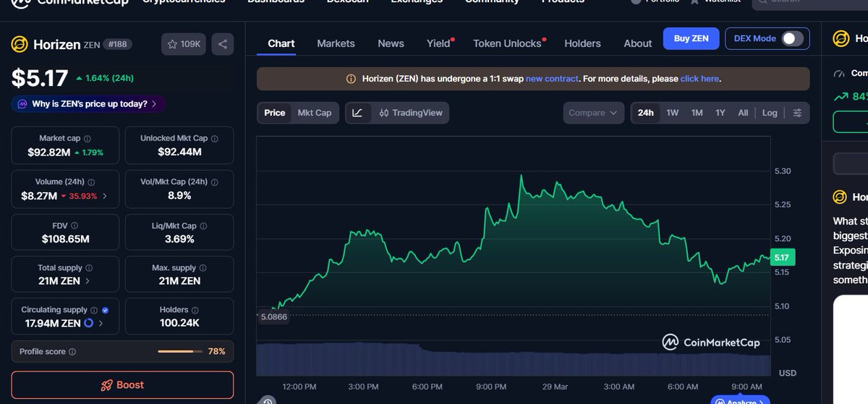Open info icon beside Market cap
The height and width of the screenshot is (404, 868).
pyautogui.click(x=88, y=138)
